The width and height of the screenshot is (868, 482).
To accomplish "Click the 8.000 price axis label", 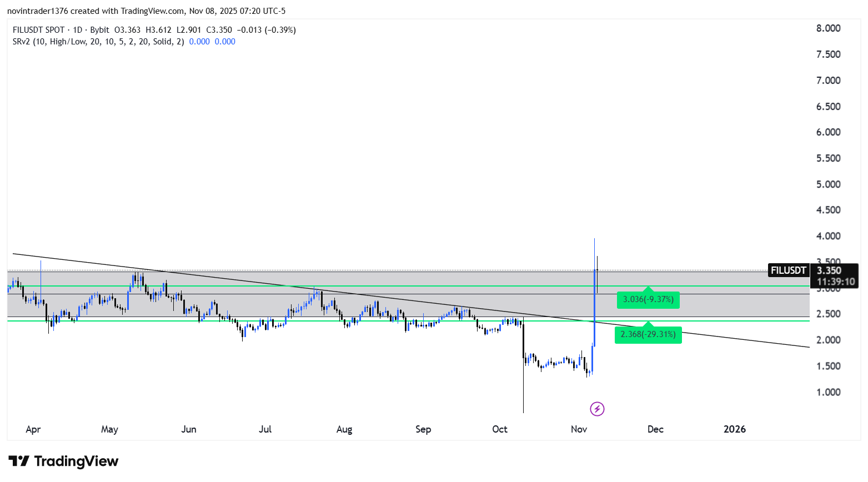I will pos(828,28).
